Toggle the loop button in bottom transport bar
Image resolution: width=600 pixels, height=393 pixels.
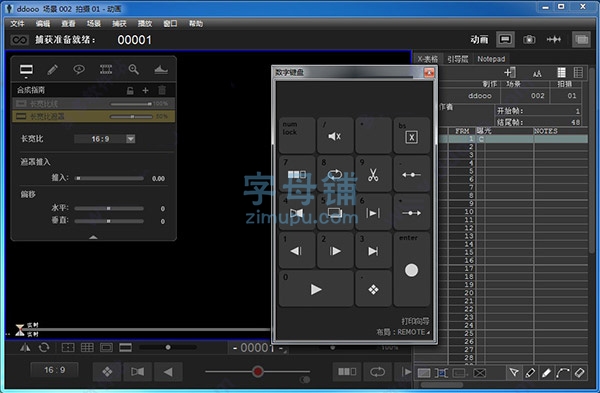pyautogui.click(x=377, y=372)
